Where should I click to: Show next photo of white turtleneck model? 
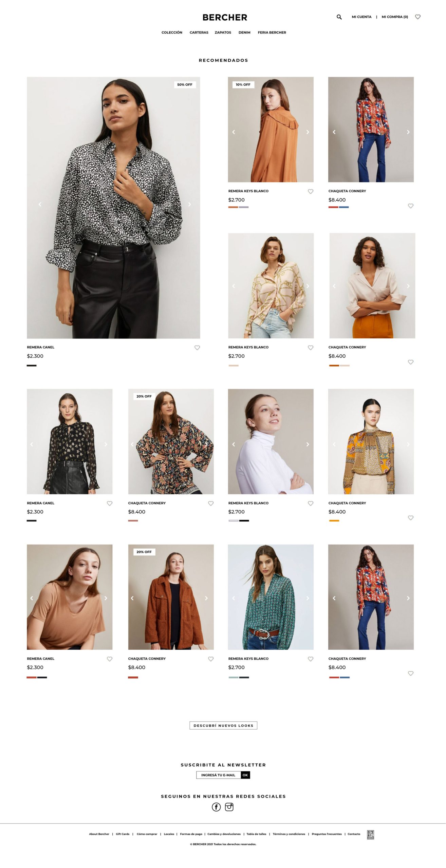(308, 444)
